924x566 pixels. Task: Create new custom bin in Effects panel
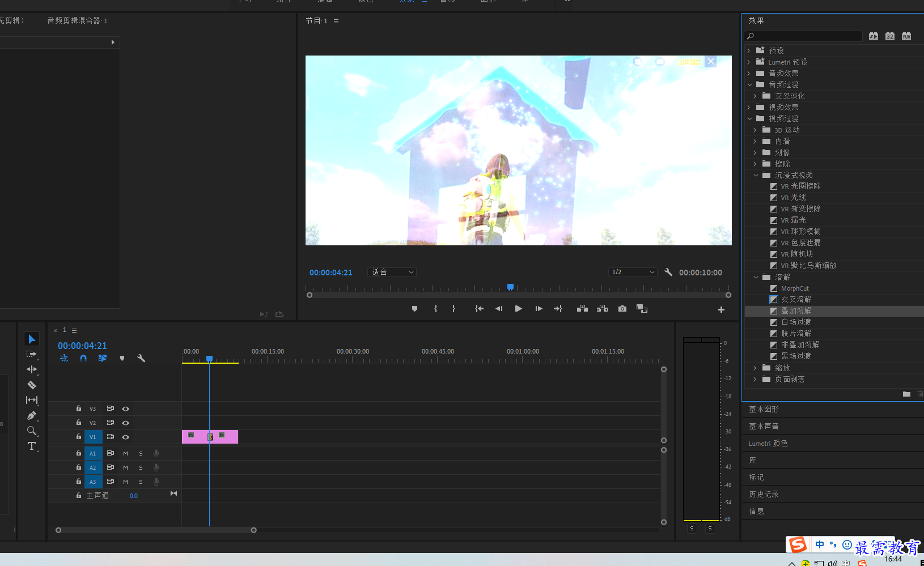pos(906,394)
